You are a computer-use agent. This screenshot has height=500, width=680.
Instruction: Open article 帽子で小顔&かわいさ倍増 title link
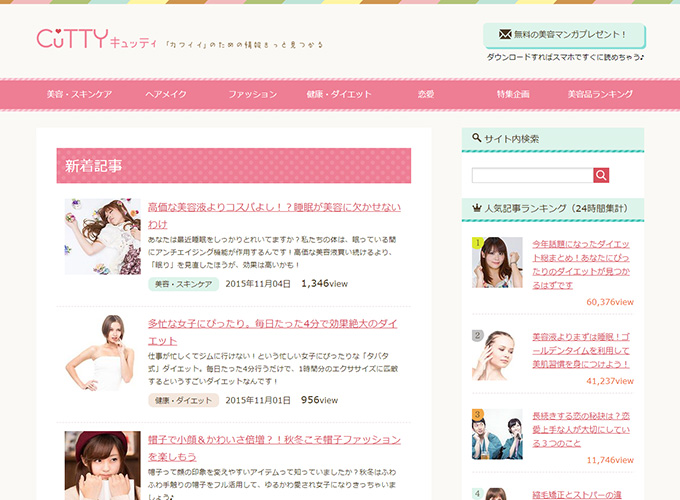click(274, 448)
